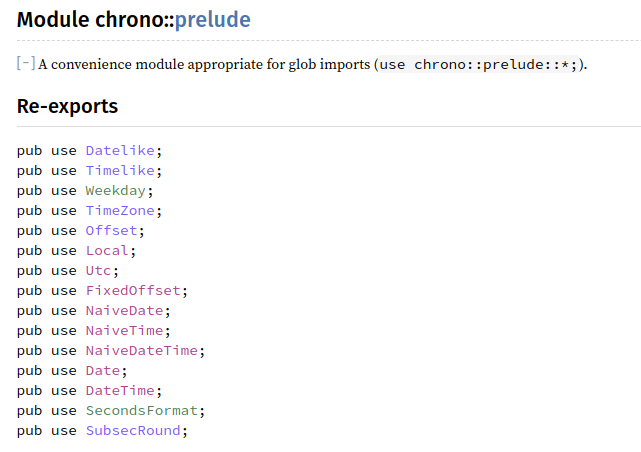Open the SecondsFormat enum link
The height and width of the screenshot is (452, 641).
coord(142,411)
